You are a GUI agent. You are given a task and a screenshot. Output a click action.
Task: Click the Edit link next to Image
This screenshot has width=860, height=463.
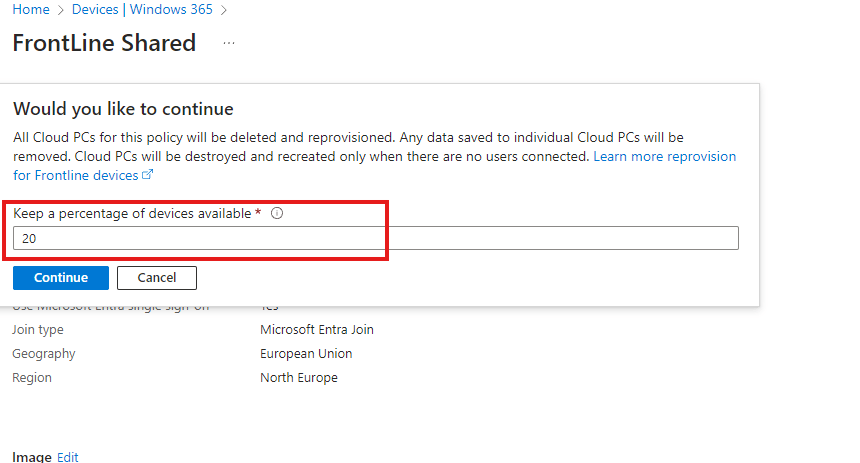point(67,457)
